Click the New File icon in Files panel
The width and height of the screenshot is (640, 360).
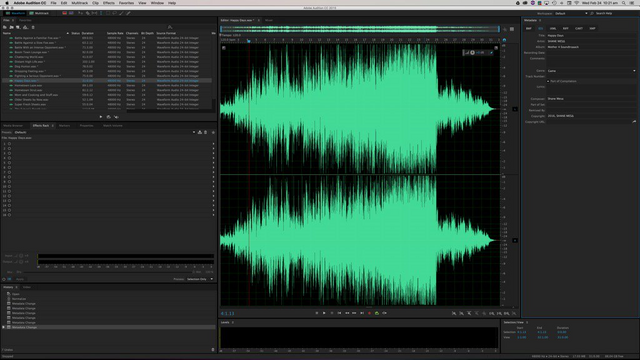tap(18, 27)
